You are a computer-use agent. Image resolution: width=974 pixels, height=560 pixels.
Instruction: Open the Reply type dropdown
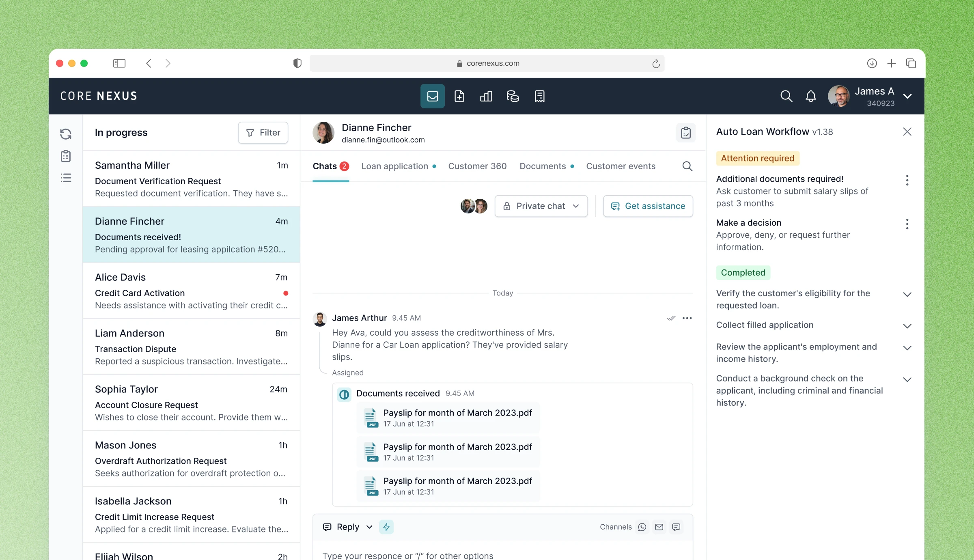click(348, 527)
